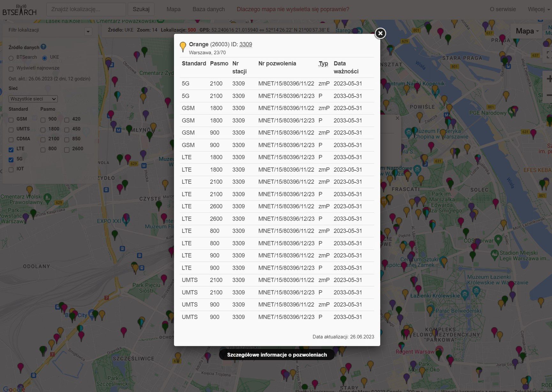Viewport: 552px width, 392px height.
Task: Click the help icon beside Źródło danych
Action: point(44,47)
